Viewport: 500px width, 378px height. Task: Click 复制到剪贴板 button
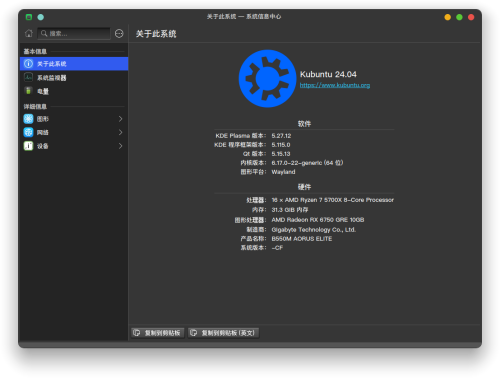point(158,333)
